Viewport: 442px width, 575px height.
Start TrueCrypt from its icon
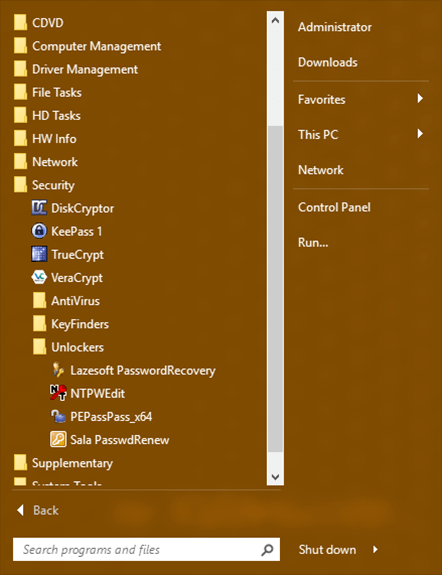click(x=39, y=254)
